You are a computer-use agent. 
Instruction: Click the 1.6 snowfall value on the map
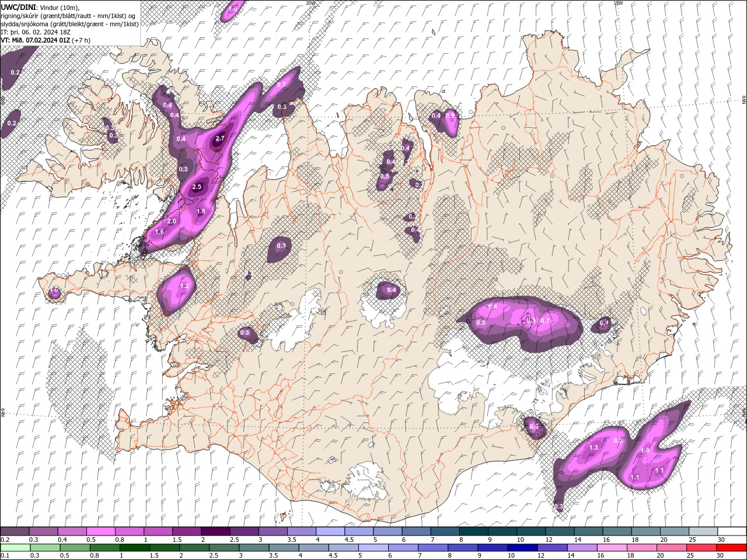point(159,232)
